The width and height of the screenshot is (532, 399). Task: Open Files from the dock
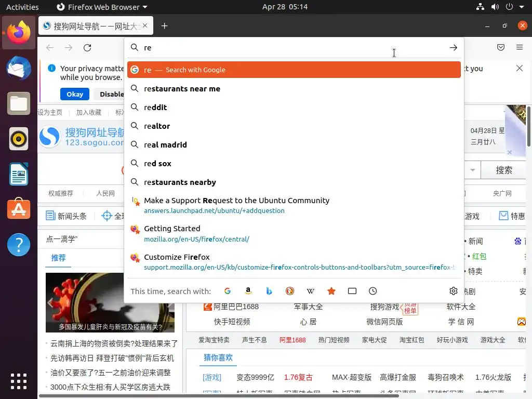pyautogui.click(x=19, y=103)
